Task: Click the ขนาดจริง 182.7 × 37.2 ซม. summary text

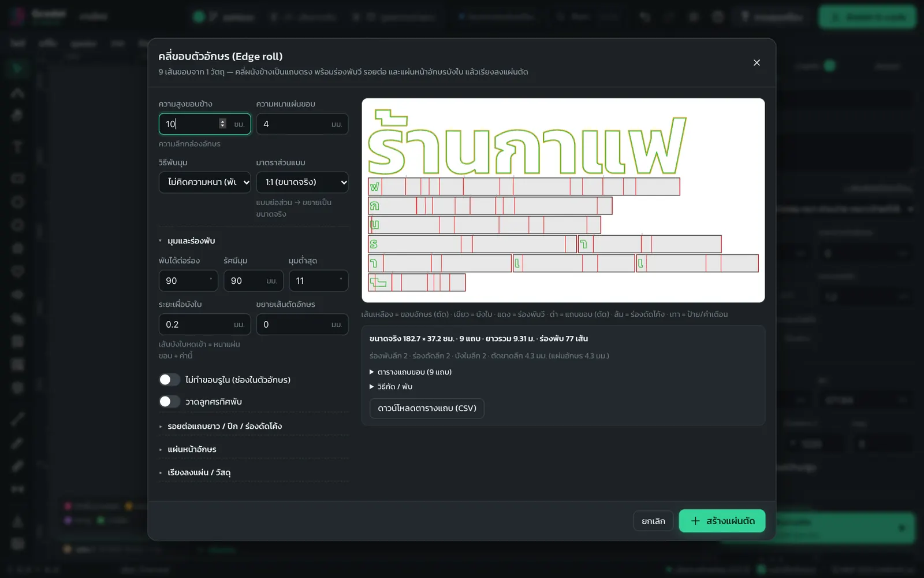Action: pos(478,338)
